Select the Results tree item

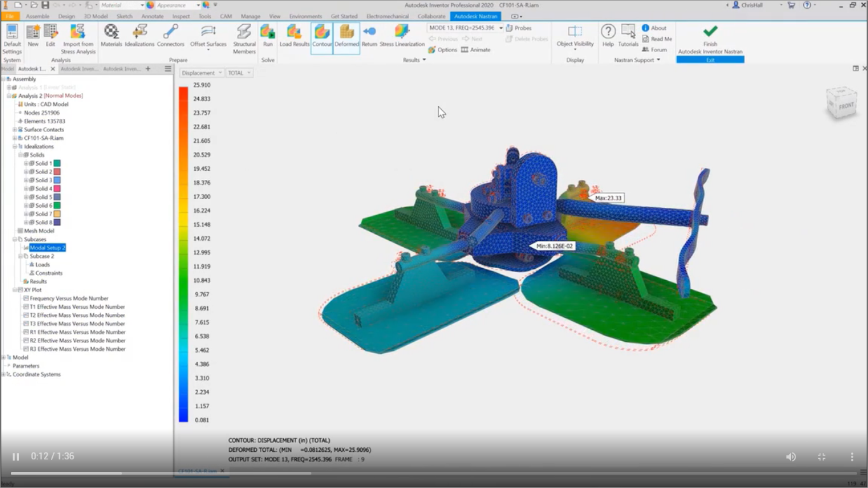38,281
